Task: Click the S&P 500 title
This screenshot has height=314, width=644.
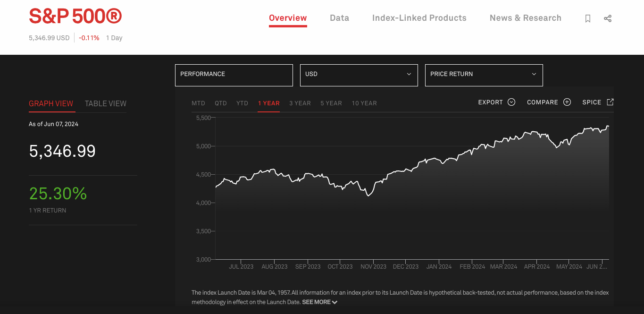Action: tap(75, 17)
